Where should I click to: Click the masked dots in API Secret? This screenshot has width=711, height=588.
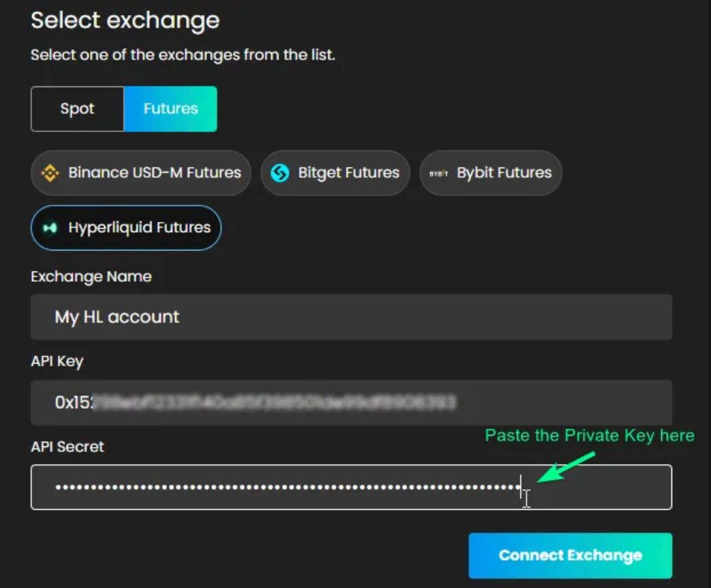point(288,487)
